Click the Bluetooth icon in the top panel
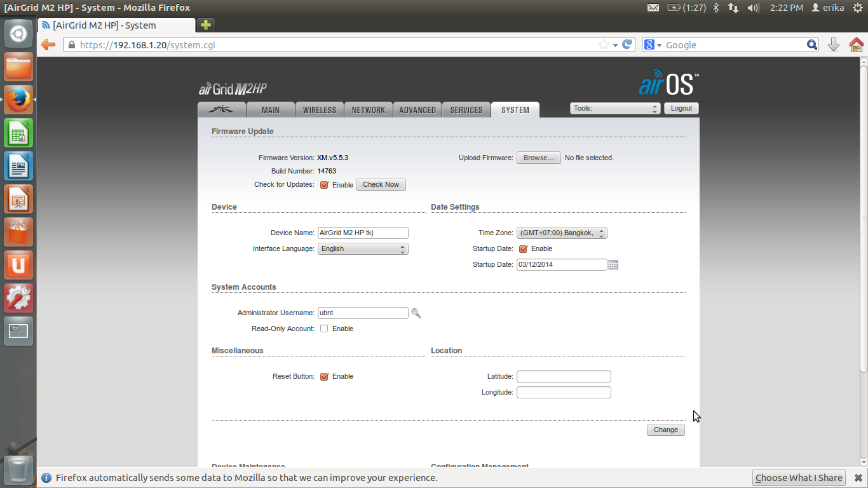The image size is (868, 488). [717, 8]
